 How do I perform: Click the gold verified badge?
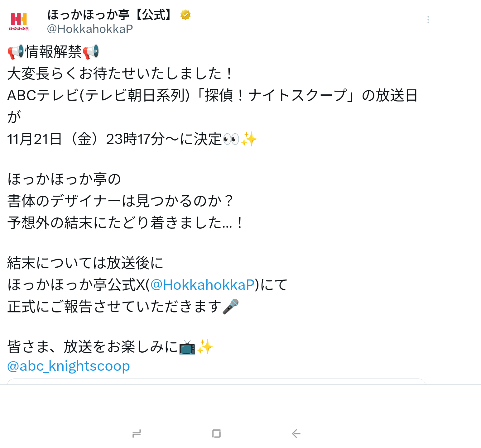tap(185, 15)
